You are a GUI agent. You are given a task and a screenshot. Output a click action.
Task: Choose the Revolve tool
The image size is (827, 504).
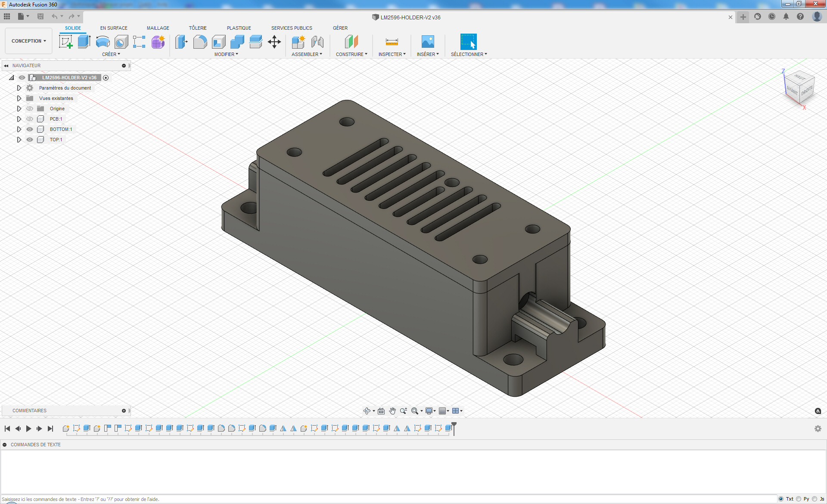[102, 42]
